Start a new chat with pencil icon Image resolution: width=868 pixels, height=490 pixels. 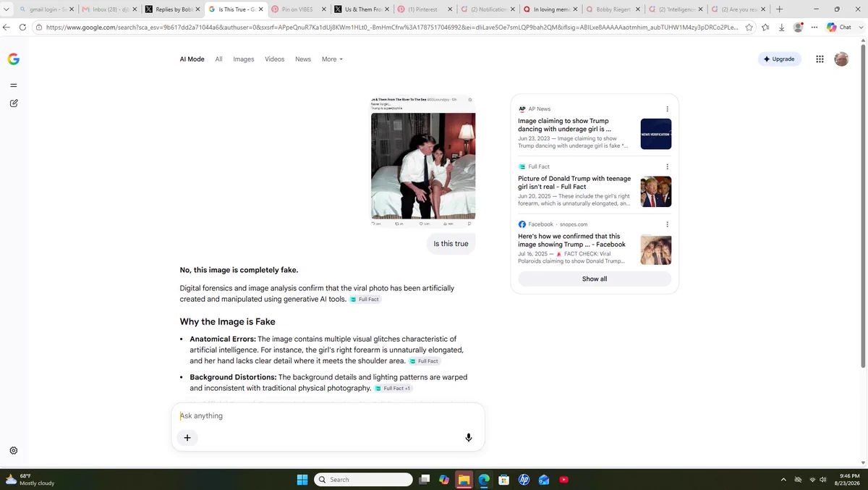tap(14, 104)
